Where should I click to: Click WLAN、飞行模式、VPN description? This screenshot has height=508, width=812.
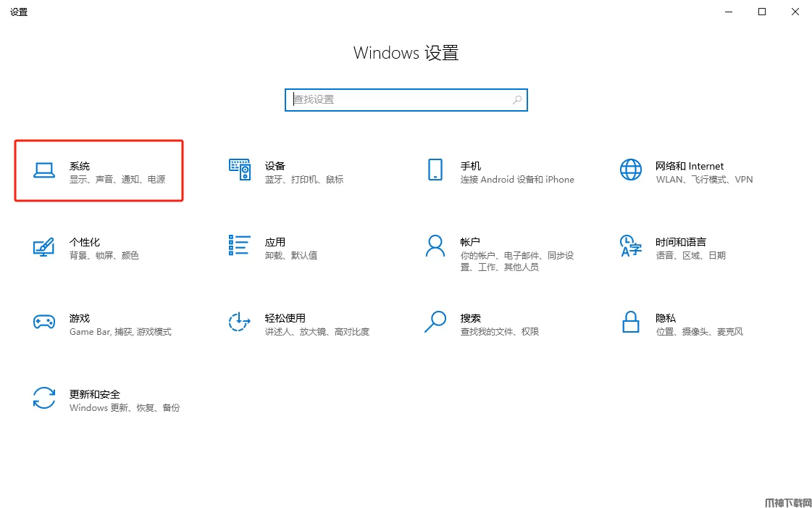704,179
